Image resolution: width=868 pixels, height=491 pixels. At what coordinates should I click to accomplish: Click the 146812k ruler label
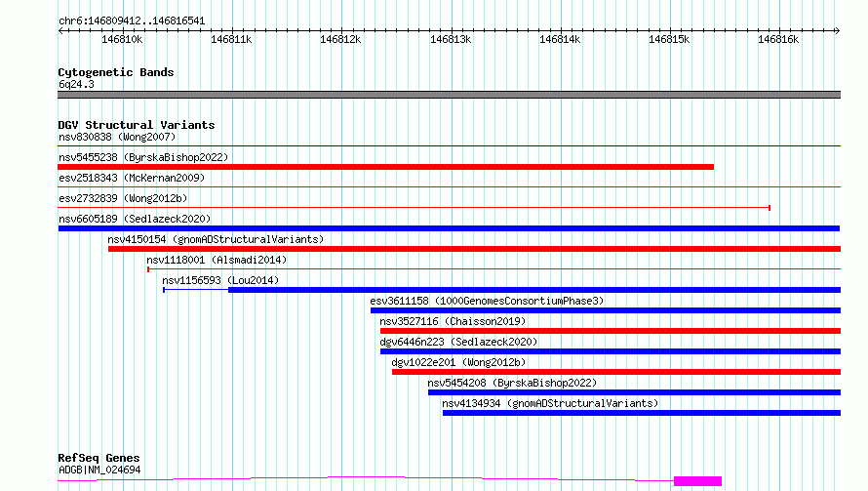pos(340,39)
